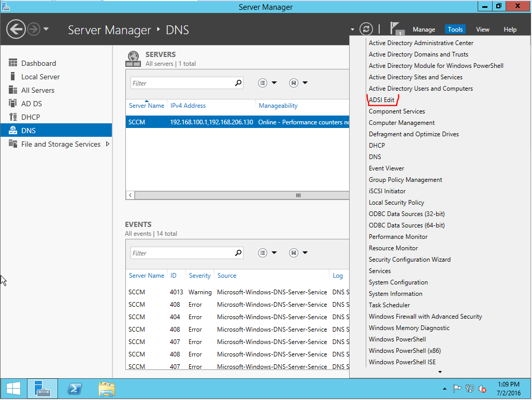Launch ADSI Edit from Tools menu
532x400 pixels.
point(382,100)
